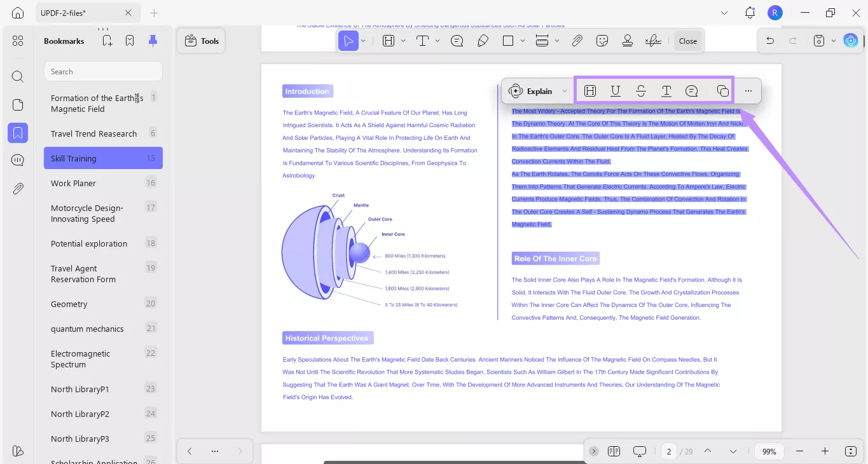Select the measure tool in toolbar

click(542, 41)
